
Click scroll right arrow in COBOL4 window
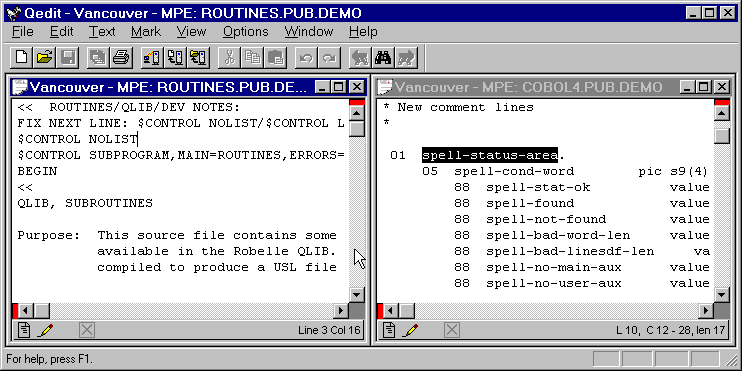706,310
